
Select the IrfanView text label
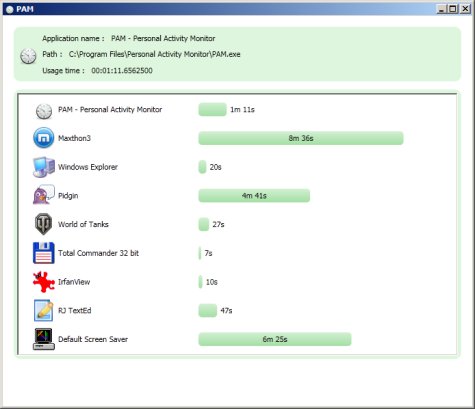(x=74, y=282)
